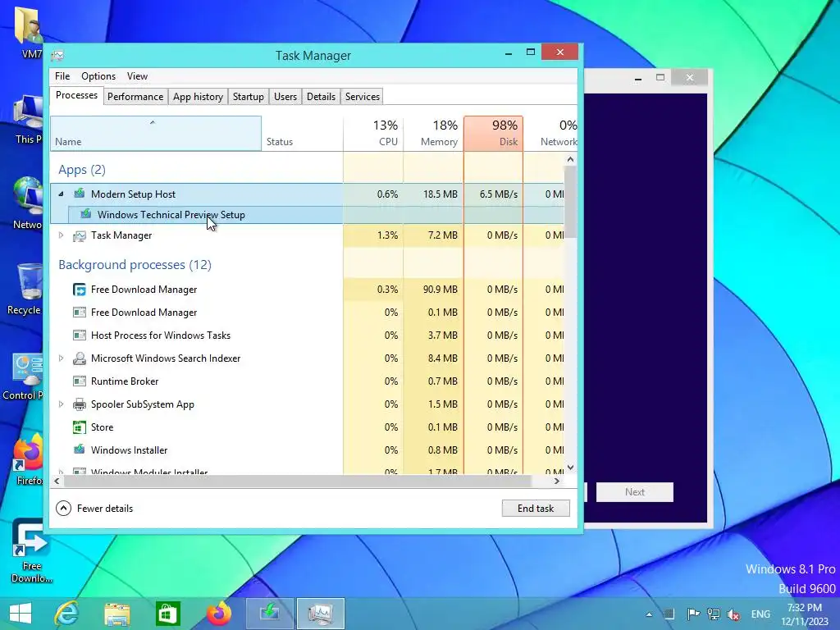The image size is (840, 630).
Task: Click the Runtime Broker process icon
Action: tap(80, 381)
